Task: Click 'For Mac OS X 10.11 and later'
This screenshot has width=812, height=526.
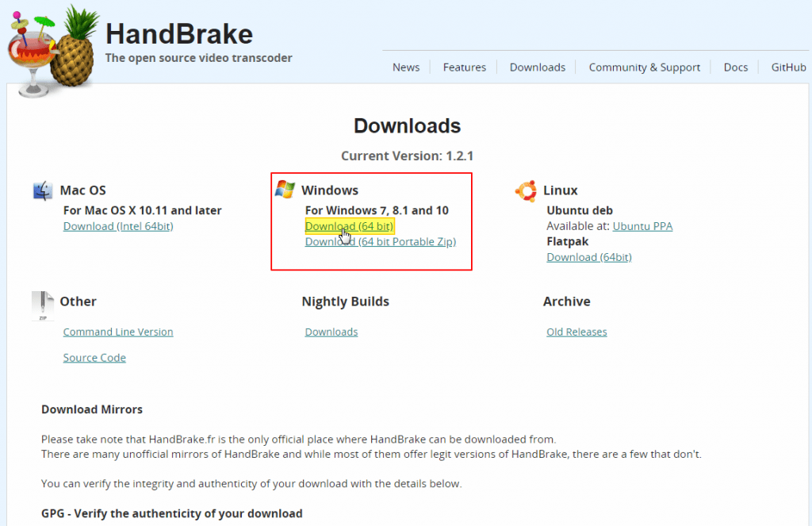Action: pyautogui.click(x=143, y=210)
